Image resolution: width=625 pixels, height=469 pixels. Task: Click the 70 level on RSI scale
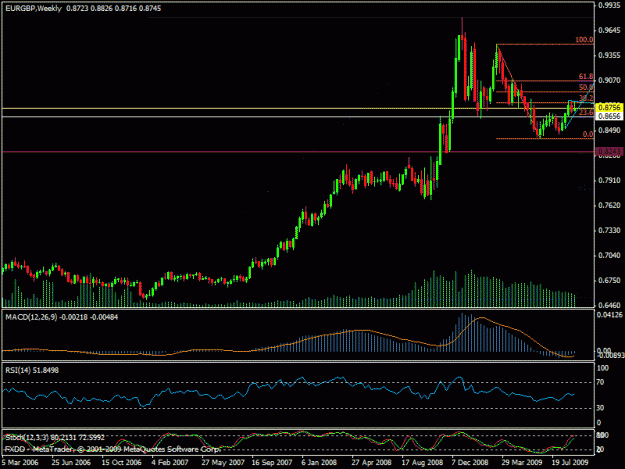tap(601, 383)
